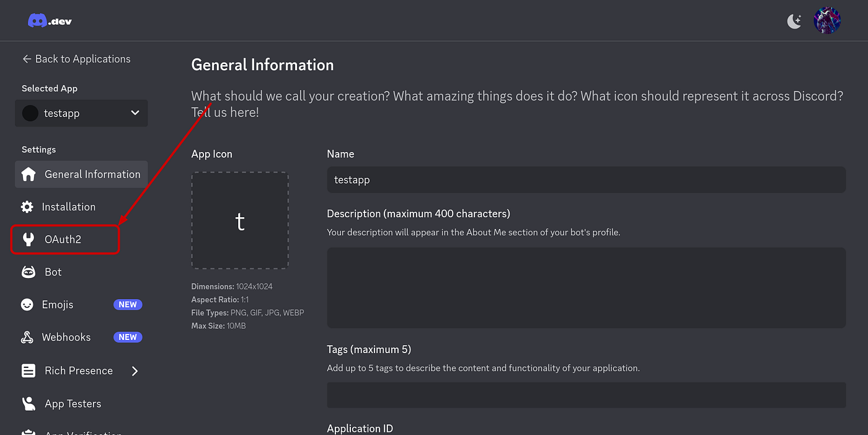868x435 pixels.
Task: Upload an image in the App Icon box
Action: coord(240,220)
